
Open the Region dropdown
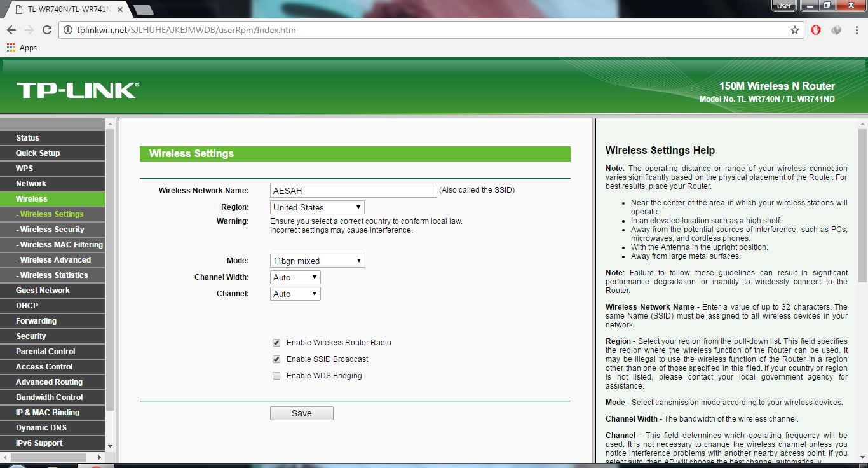tap(317, 207)
